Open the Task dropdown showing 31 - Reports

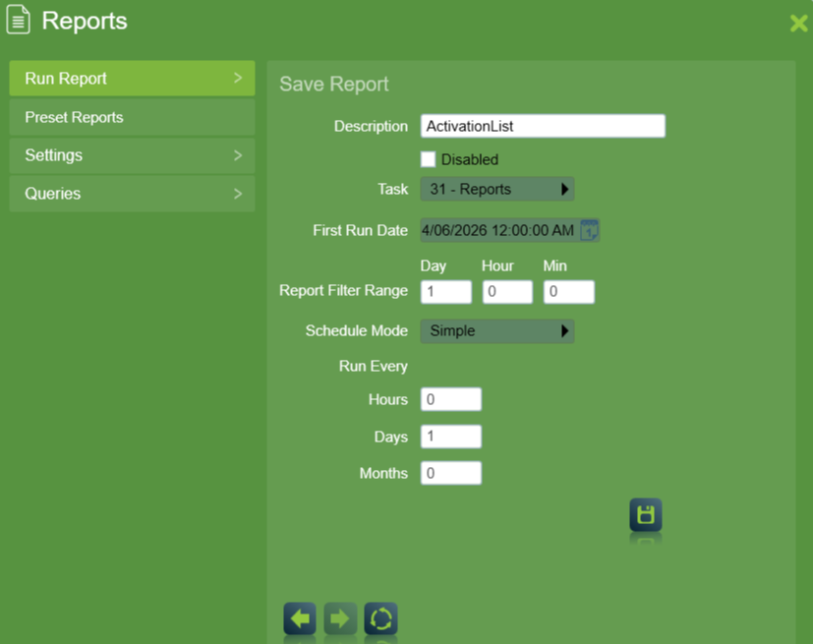pos(496,189)
